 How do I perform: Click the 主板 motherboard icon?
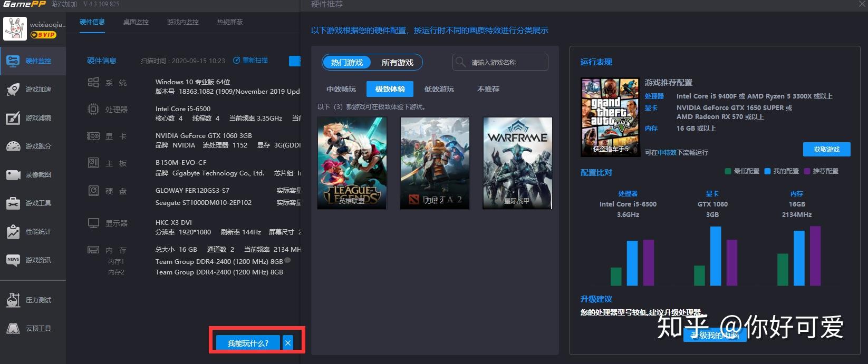(93, 163)
